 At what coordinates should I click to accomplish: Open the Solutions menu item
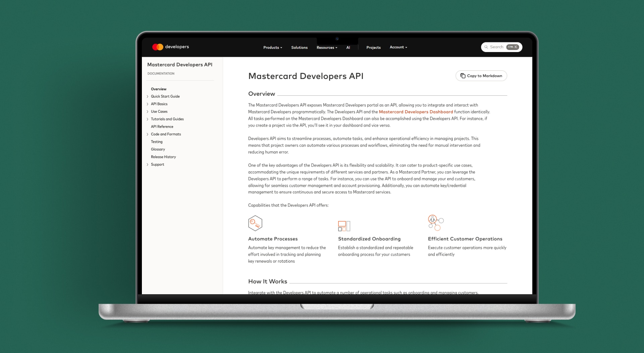tap(299, 47)
